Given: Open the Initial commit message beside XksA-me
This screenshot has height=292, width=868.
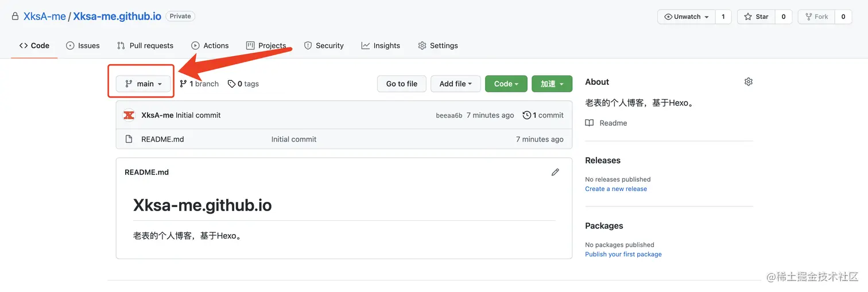Looking at the screenshot, I should coord(198,115).
